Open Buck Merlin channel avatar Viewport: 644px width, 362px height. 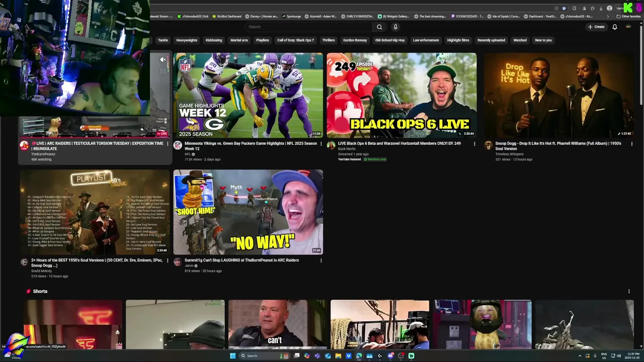(x=331, y=145)
